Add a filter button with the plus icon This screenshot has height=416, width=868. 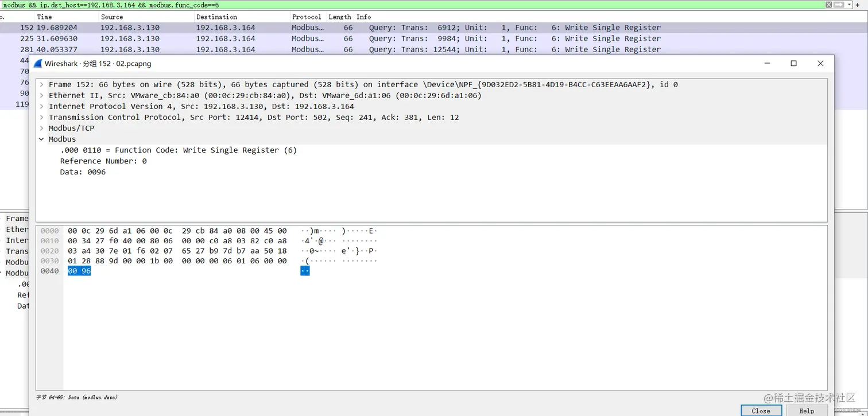tap(859, 5)
